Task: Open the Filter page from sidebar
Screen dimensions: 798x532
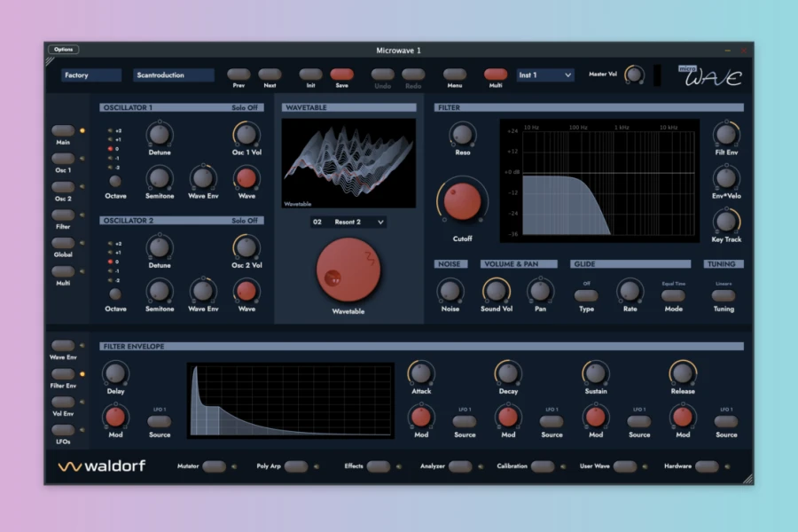Action: point(63,215)
